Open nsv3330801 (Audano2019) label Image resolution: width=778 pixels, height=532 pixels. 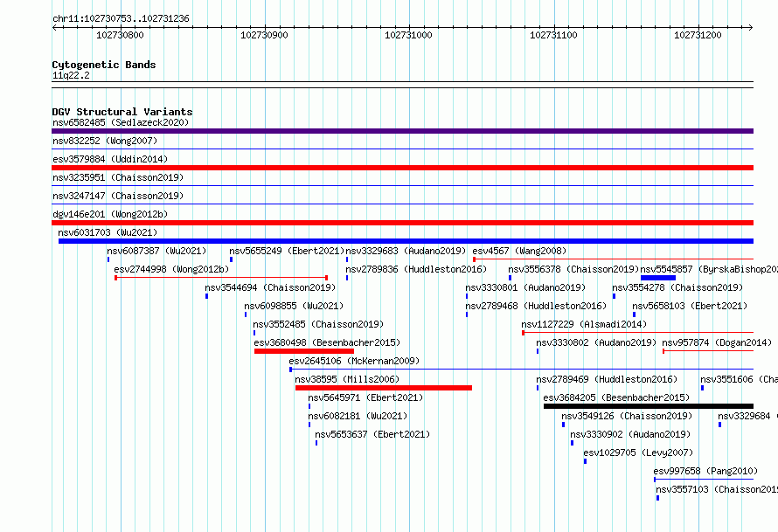tap(525, 287)
